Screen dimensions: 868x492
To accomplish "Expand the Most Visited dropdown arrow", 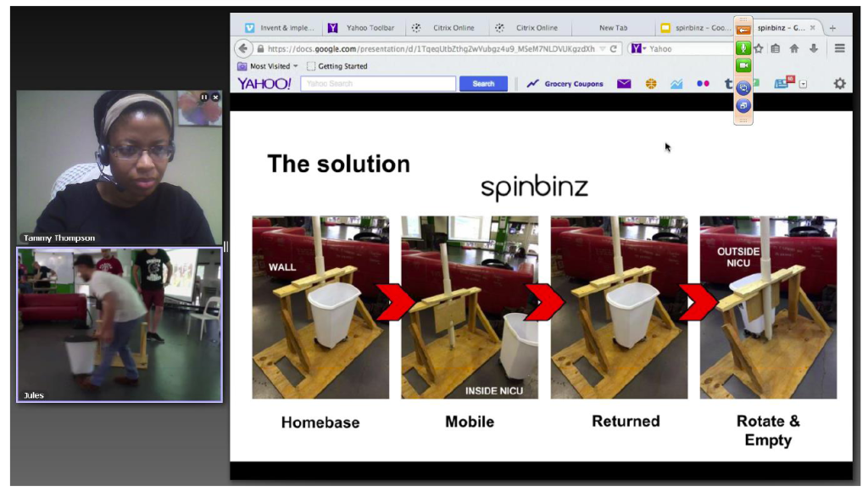I will [296, 66].
